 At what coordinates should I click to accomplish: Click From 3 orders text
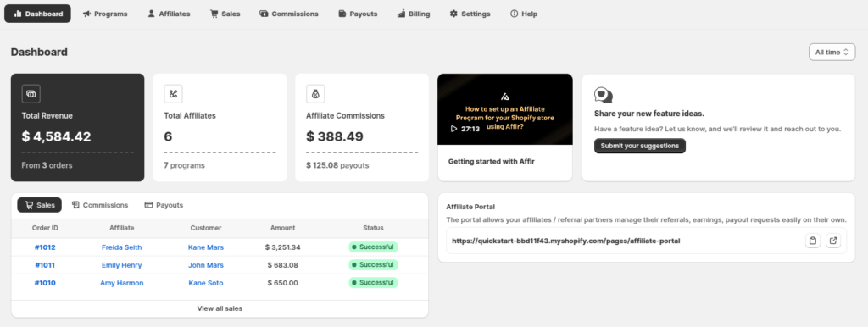(47, 165)
